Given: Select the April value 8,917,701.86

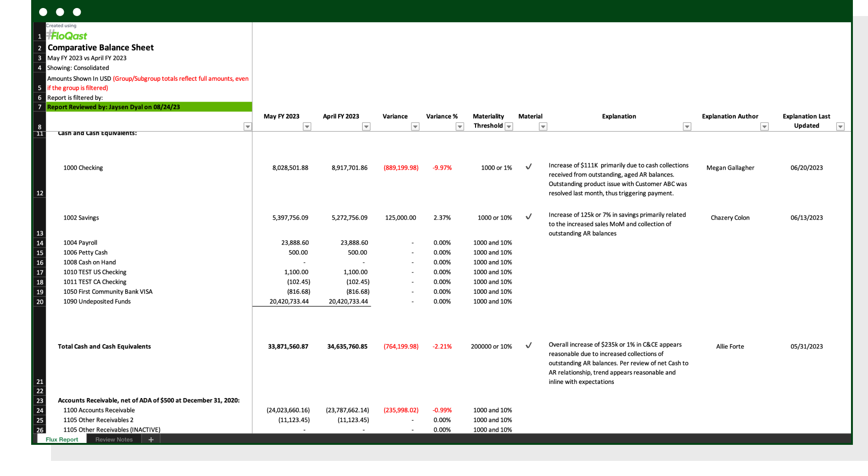Looking at the screenshot, I should click(349, 168).
